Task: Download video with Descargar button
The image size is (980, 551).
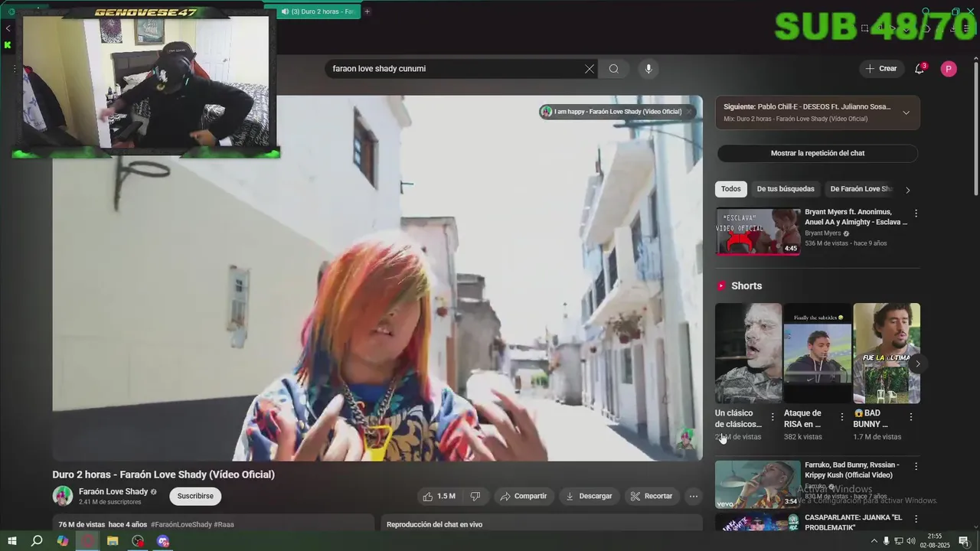Action: 589,496
